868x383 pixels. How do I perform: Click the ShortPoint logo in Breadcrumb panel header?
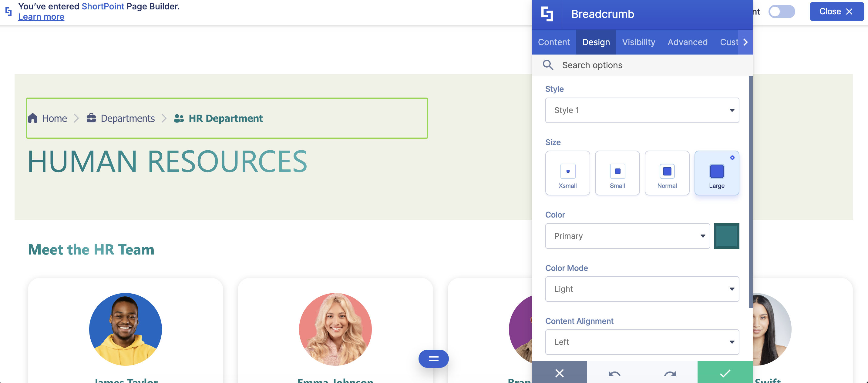coord(547,14)
